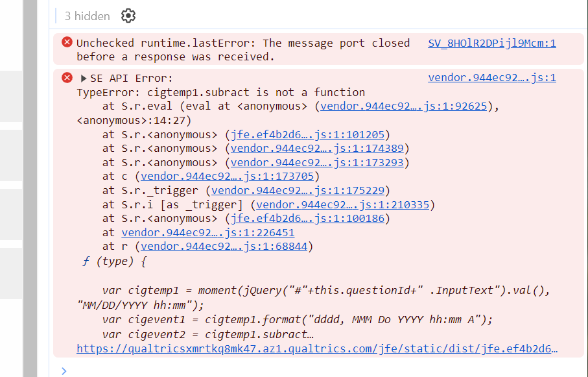Open vendor.944ec92….js:1:173293 stack link
This screenshot has height=377, width=588.
(x=317, y=163)
